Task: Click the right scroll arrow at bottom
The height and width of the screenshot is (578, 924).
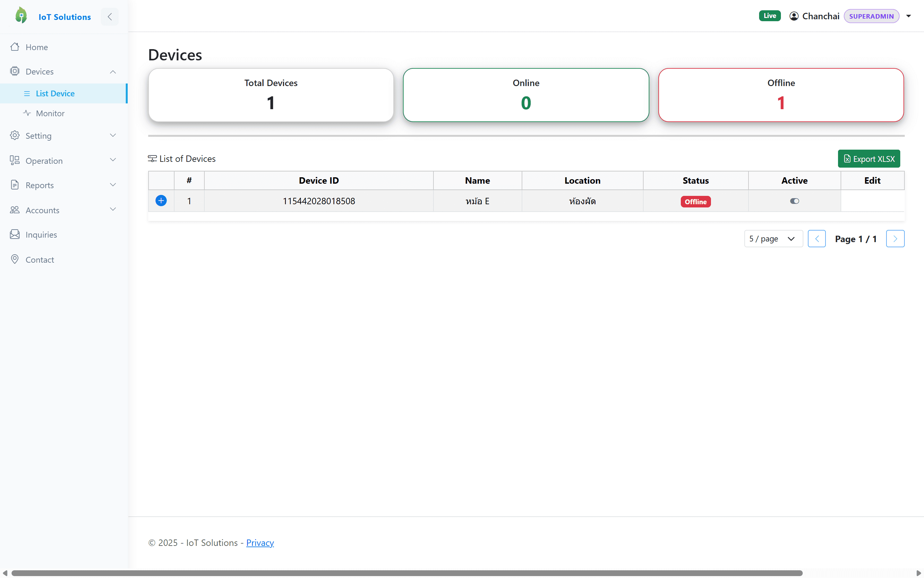Action: (918, 573)
